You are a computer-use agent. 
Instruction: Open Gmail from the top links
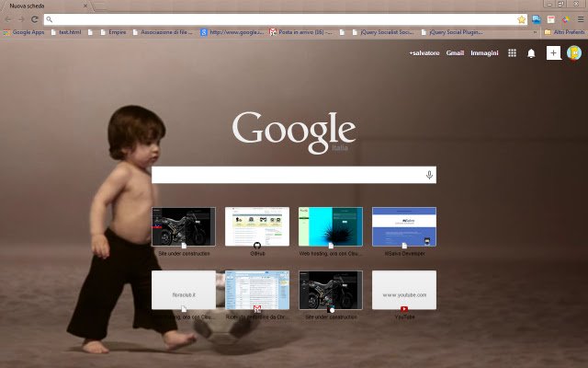(x=455, y=53)
